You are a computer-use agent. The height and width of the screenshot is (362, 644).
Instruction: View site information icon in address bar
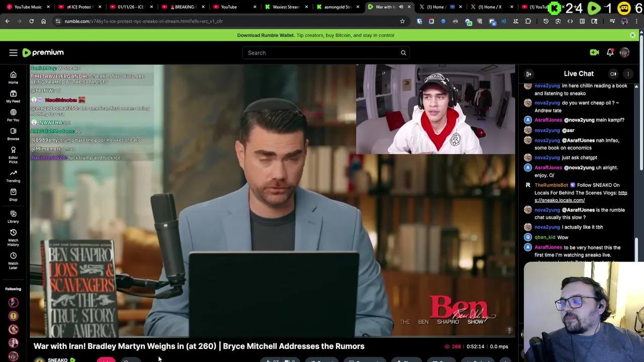57,21
